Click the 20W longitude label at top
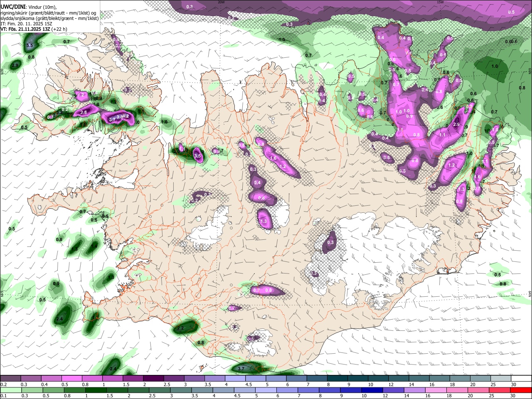Screen dimensions: 532x399 [221, 2]
